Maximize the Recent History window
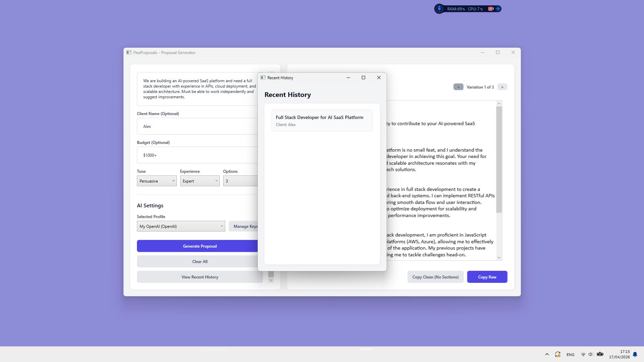 pos(363,77)
